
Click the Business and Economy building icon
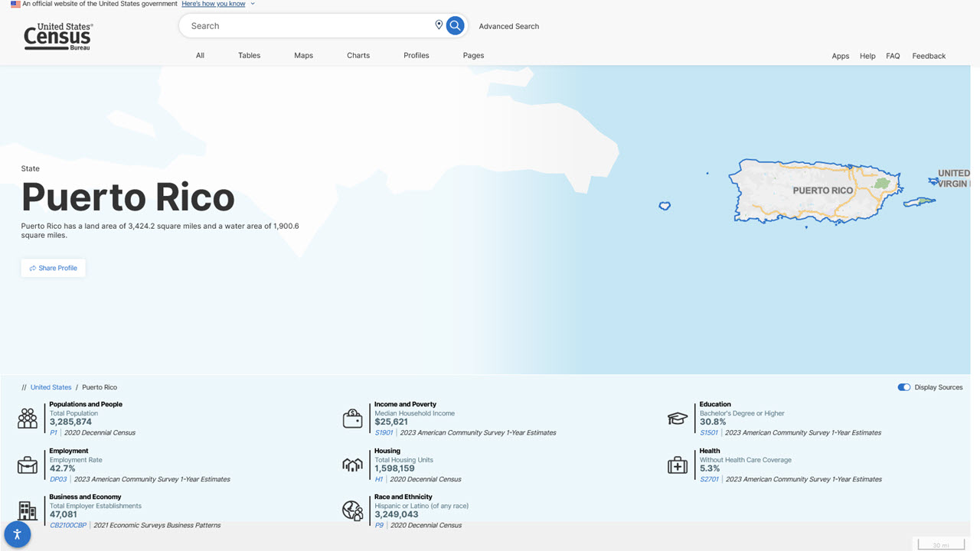27,510
